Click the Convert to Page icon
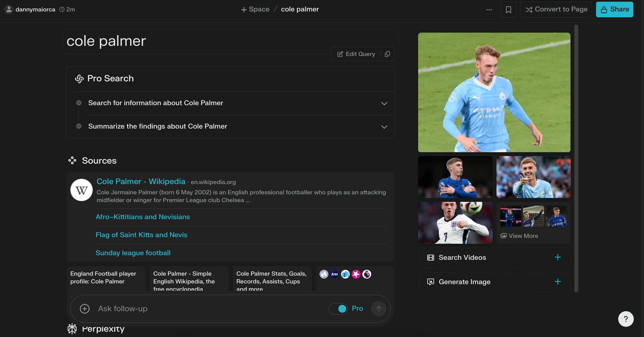This screenshot has height=337, width=644. point(528,9)
